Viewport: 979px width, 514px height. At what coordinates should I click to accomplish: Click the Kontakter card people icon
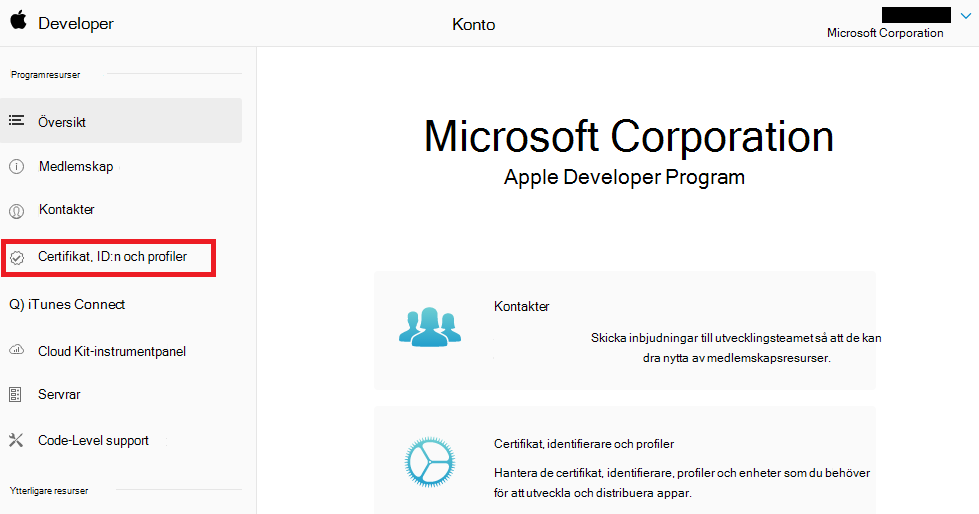pyautogui.click(x=430, y=327)
